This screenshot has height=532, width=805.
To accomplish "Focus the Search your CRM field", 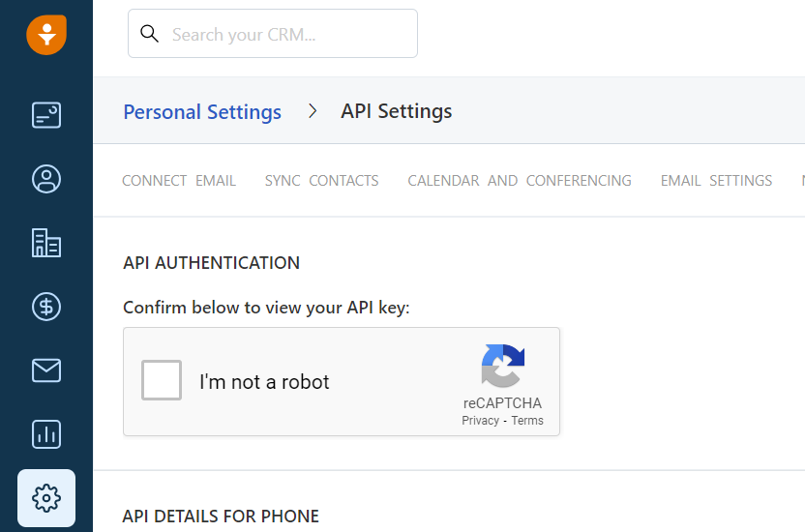I will (x=285, y=35).
